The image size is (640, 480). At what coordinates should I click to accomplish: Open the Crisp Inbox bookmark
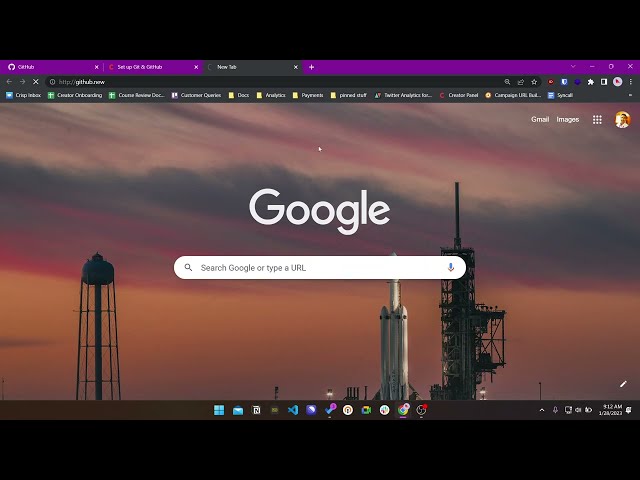23,95
